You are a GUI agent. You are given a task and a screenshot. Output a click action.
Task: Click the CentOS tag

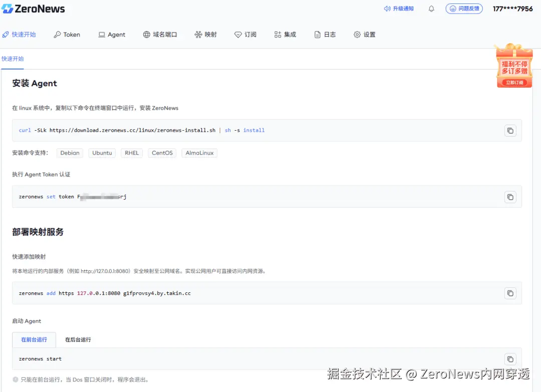162,153
